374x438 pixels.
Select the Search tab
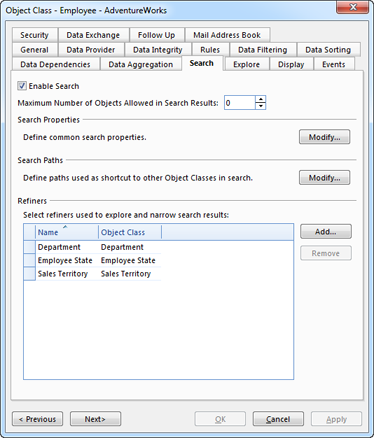(x=202, y=63)
